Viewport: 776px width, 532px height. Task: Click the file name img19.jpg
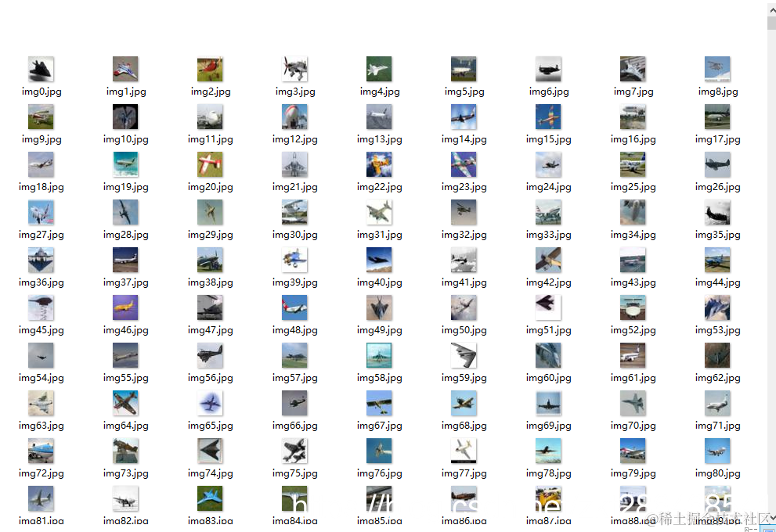click(x=126, y=187)
